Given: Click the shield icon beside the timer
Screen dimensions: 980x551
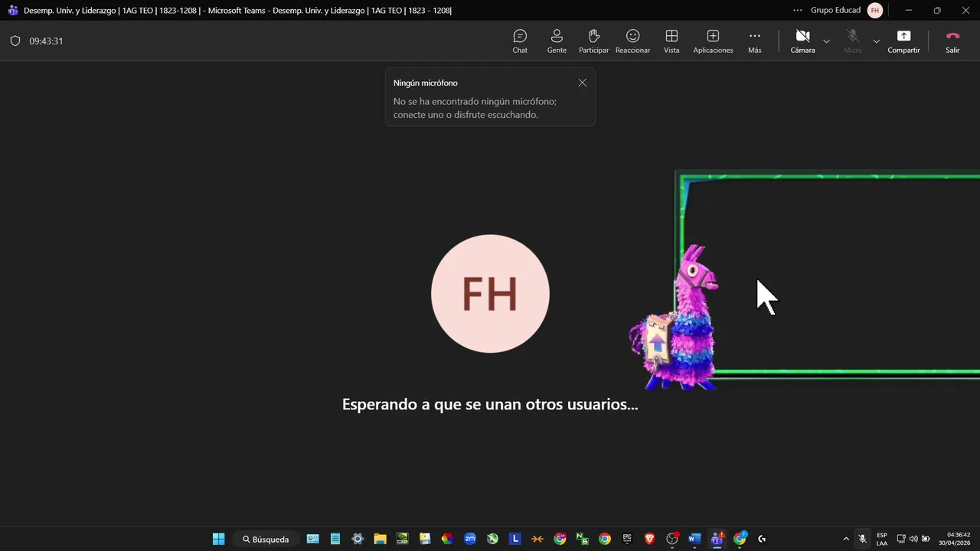Looking at the screenshot, I should point(15,41).
